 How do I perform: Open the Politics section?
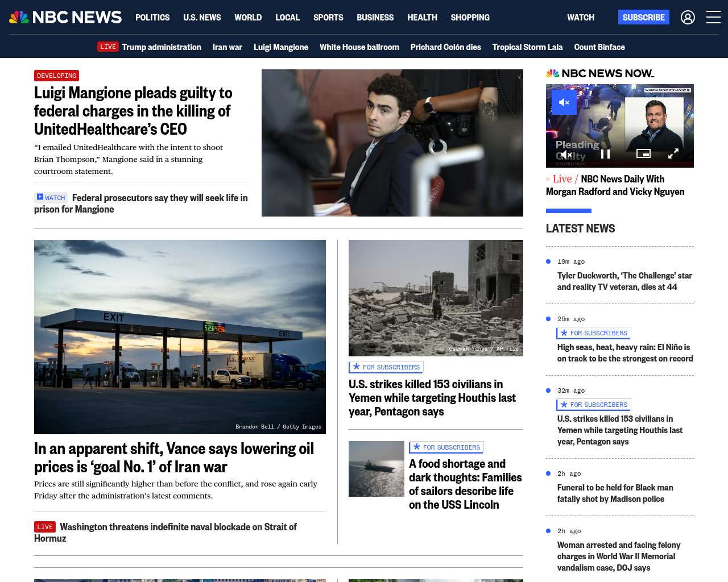click(x=152, y=18)
